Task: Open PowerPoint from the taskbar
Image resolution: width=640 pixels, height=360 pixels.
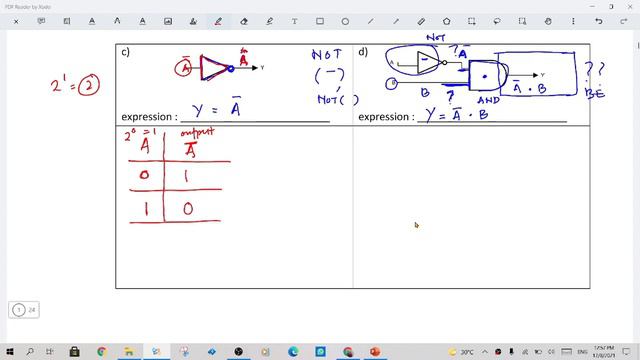Action: (375, 351)
